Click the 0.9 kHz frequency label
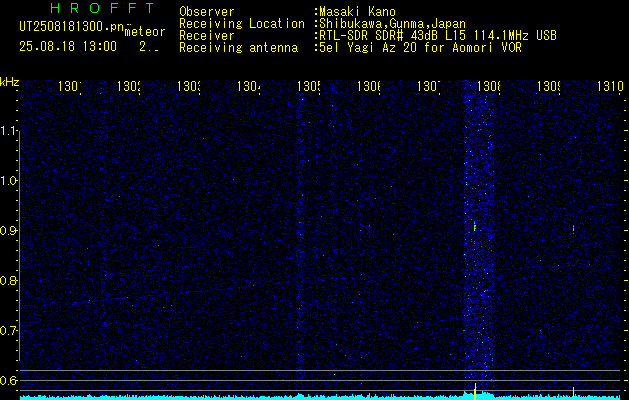Image resolution: width=629 pixels, height=400 pixels. coord(10,231)
